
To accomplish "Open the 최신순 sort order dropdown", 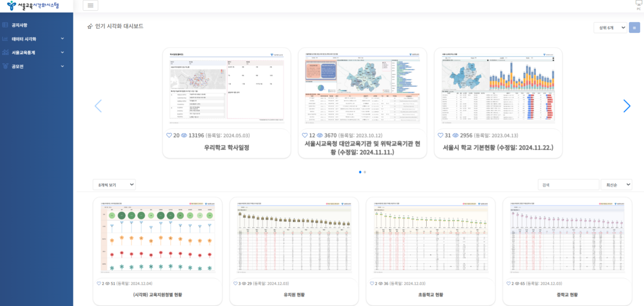I will [616, 185].
